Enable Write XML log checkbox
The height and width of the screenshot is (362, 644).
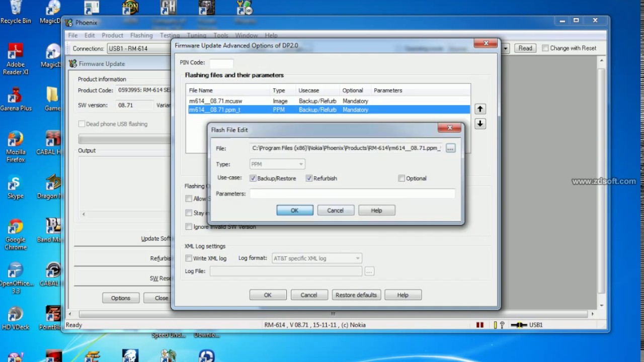pyautogui.click(x=189, y=258)
